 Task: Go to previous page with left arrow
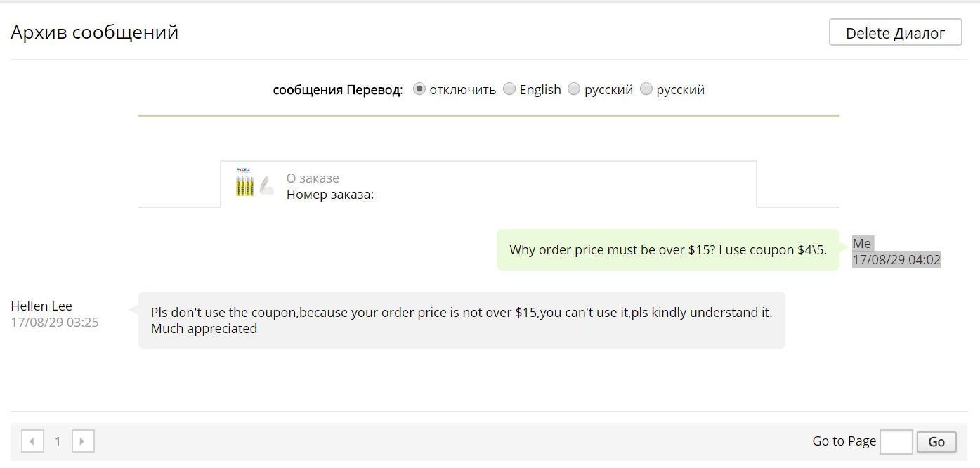[x=32, y=441]
